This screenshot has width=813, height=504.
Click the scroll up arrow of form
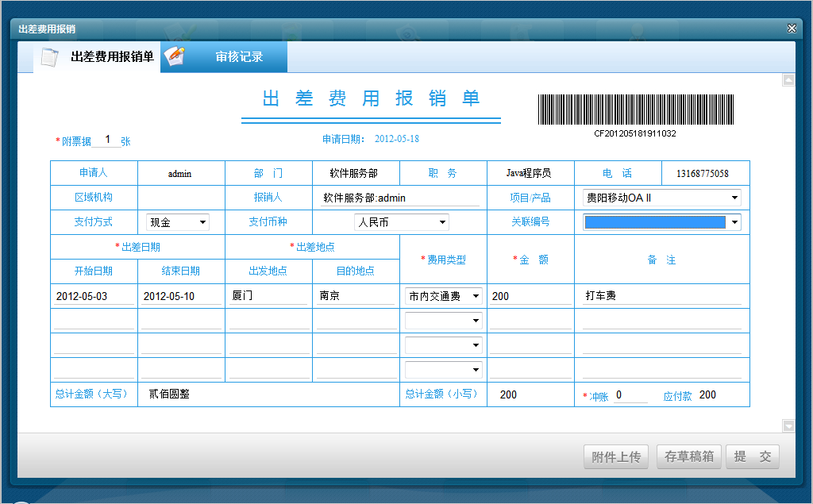point(788,80)
